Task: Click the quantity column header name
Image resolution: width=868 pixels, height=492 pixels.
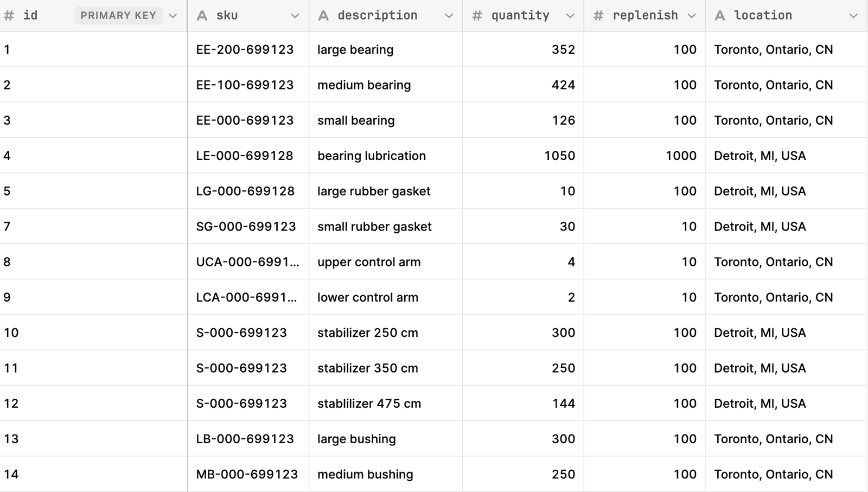Action: click(x=520, y=16)
